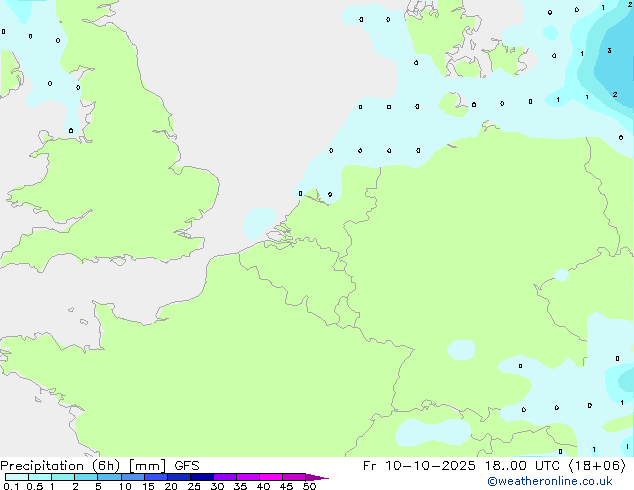Click the dark navy 25 to 30 mm swatch
634x490 pixels.
pos(202,477)
